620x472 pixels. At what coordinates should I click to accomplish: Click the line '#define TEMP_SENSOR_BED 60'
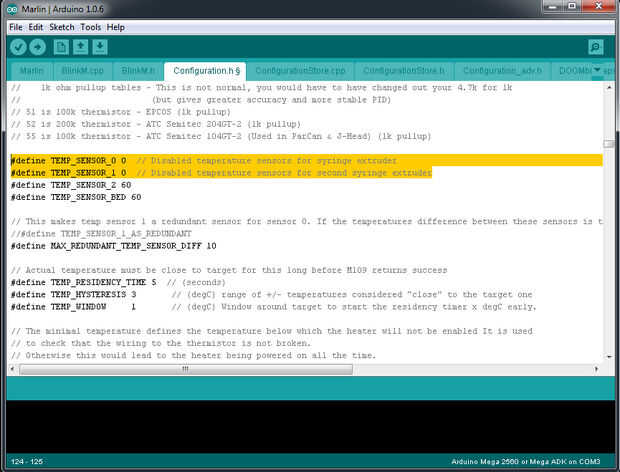tap(76, 197)
